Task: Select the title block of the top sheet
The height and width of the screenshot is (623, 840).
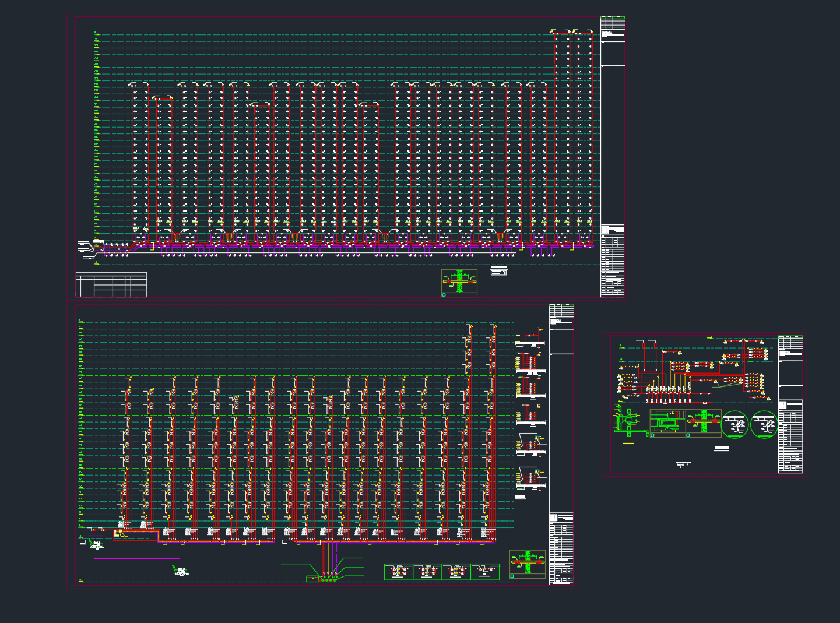Action: click(613, 157)
